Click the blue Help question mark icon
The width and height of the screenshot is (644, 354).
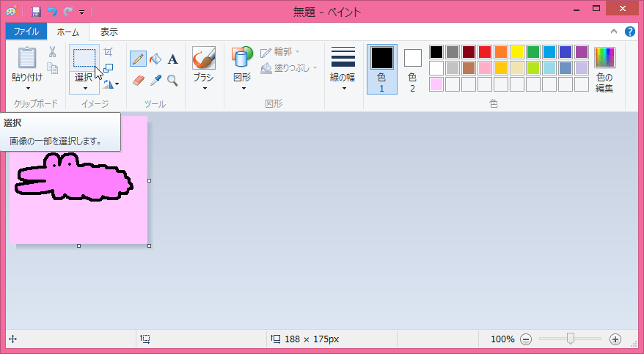pos(629,32)
